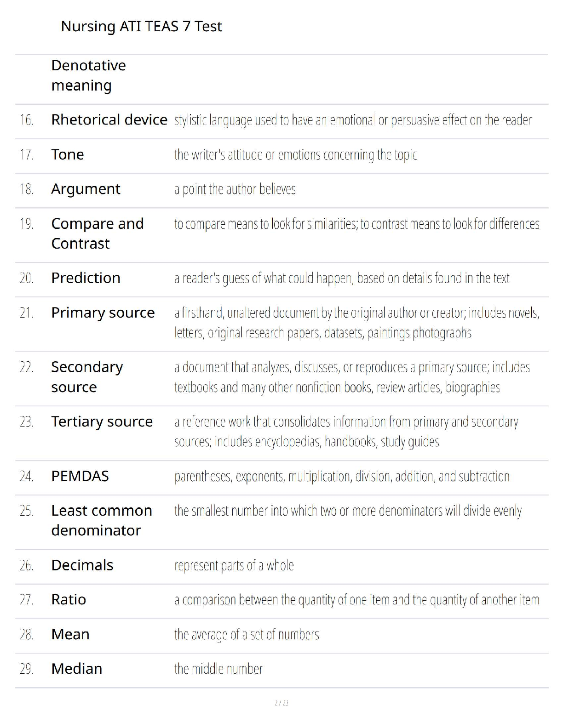Click the 'Argument' term
This screenshot has width=563, height=728.
pos(86,189)
